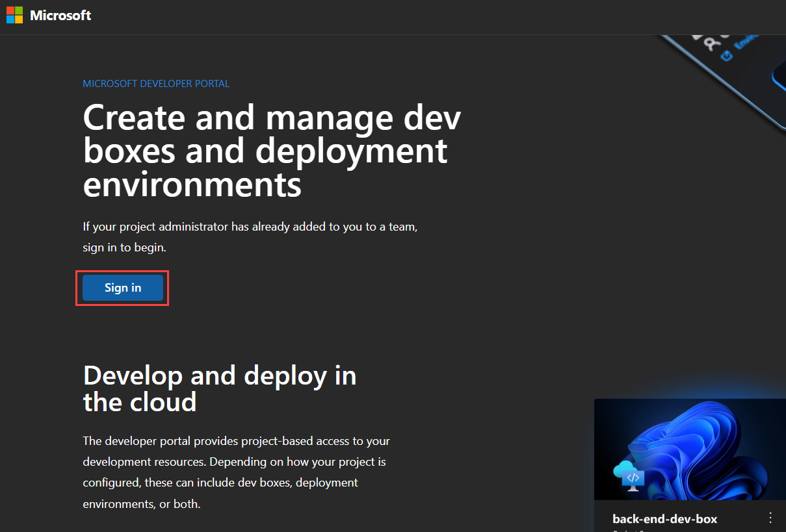The image size is (786, 532).
Task: Click the MICROSOFT DEVELOPER PORTAL label
Action: [156, 84]
